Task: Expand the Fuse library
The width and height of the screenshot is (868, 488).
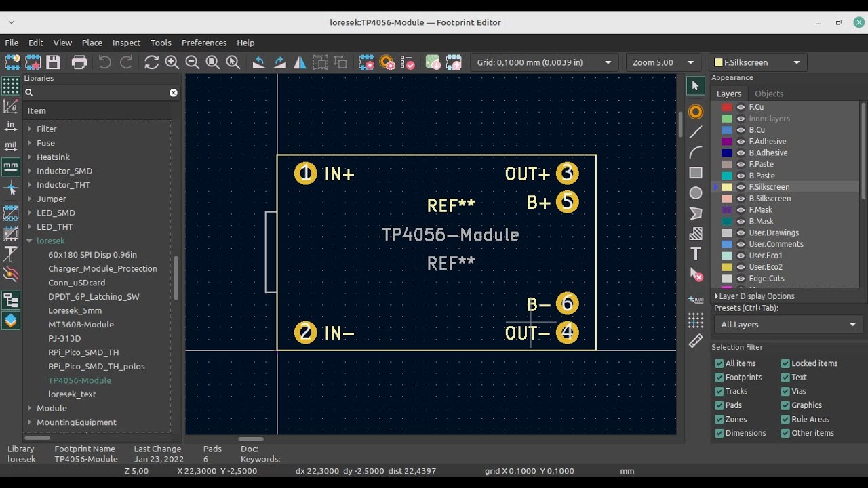Action: 29,143
